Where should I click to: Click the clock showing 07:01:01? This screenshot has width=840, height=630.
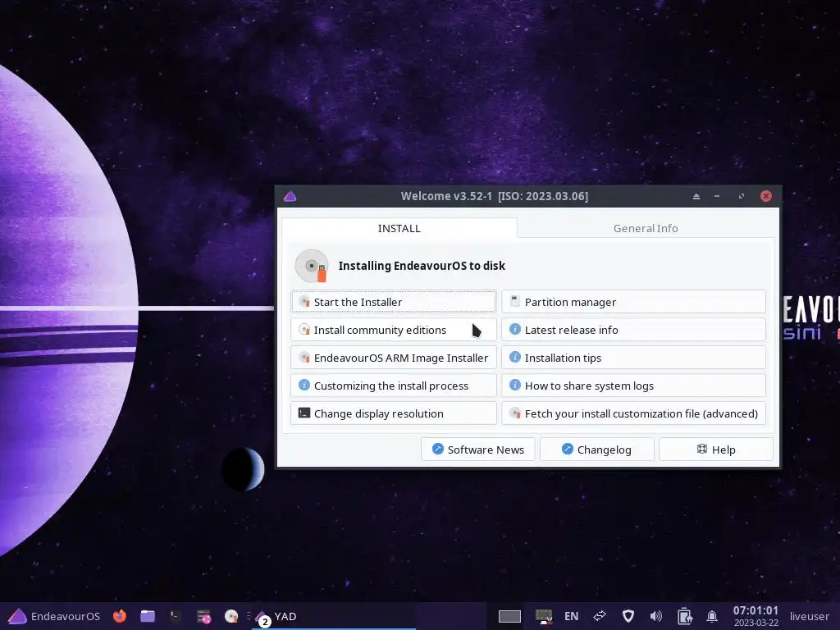(x=756, y=616)
